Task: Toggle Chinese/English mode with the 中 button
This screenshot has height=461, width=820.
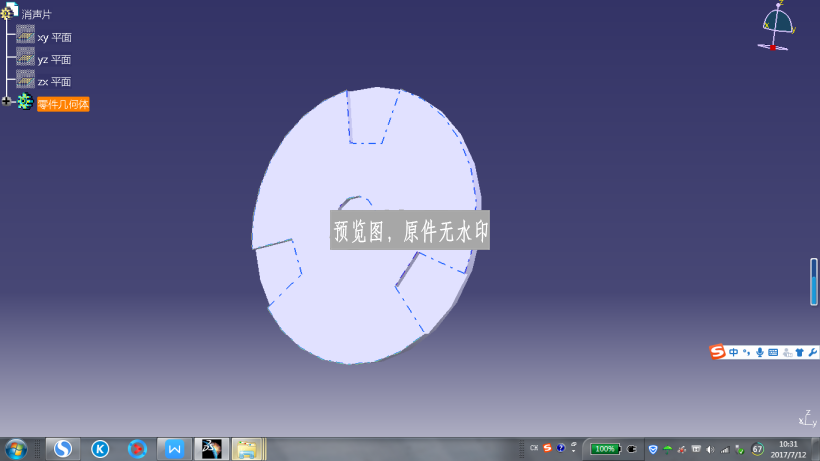Action: (x=733, y=352)
